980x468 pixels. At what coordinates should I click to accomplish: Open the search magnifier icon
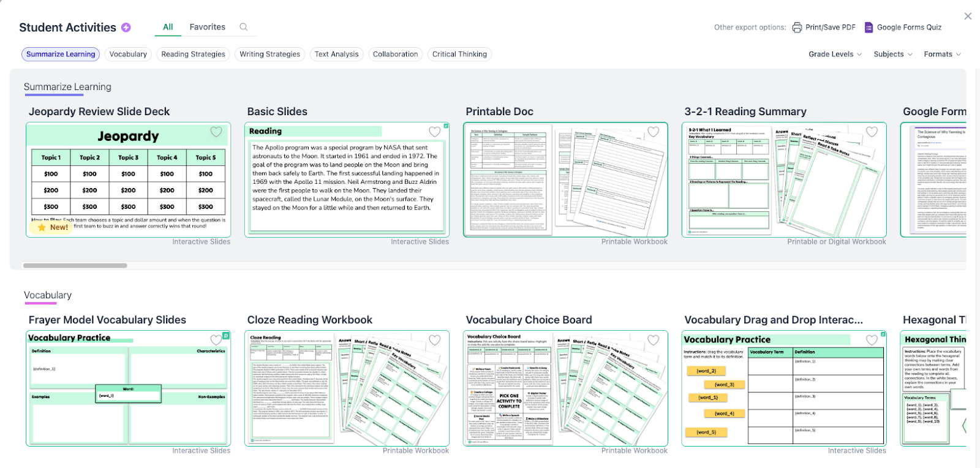(244, 27)
